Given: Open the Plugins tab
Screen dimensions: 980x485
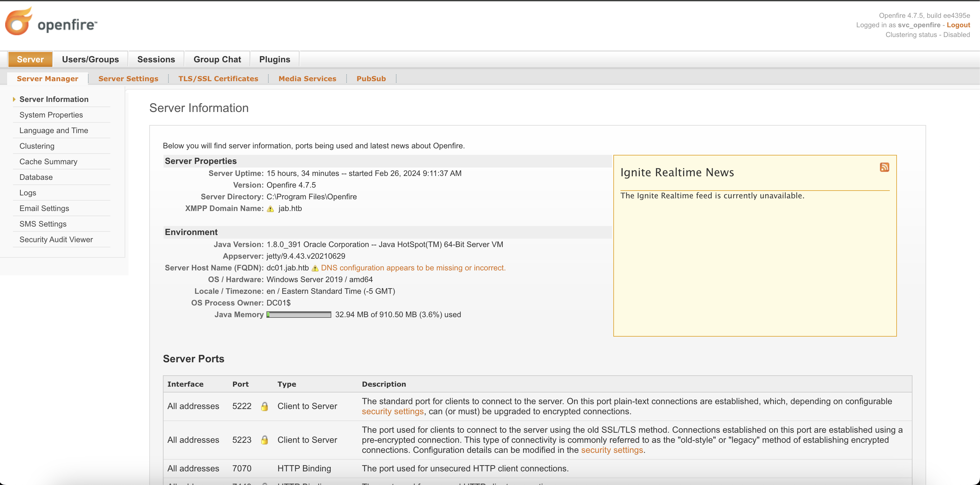Looking at the screenshot, I should [274, 59].
